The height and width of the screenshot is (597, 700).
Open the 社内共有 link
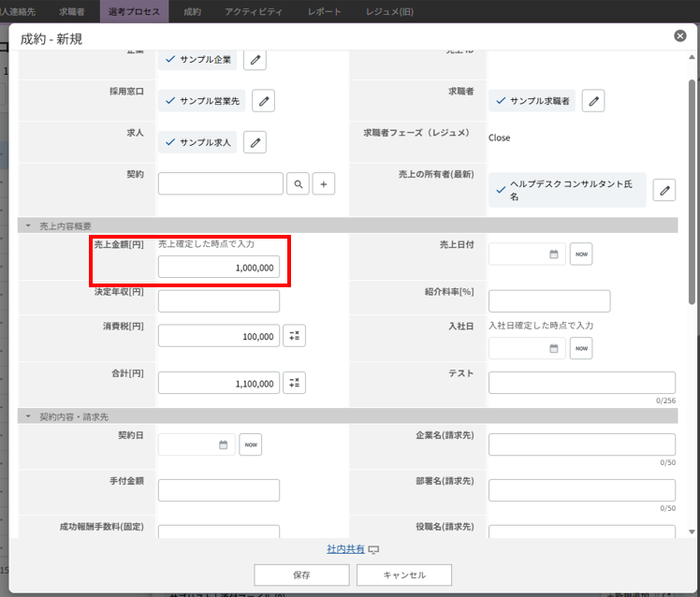pyautogui.click(x=343, y=549)
